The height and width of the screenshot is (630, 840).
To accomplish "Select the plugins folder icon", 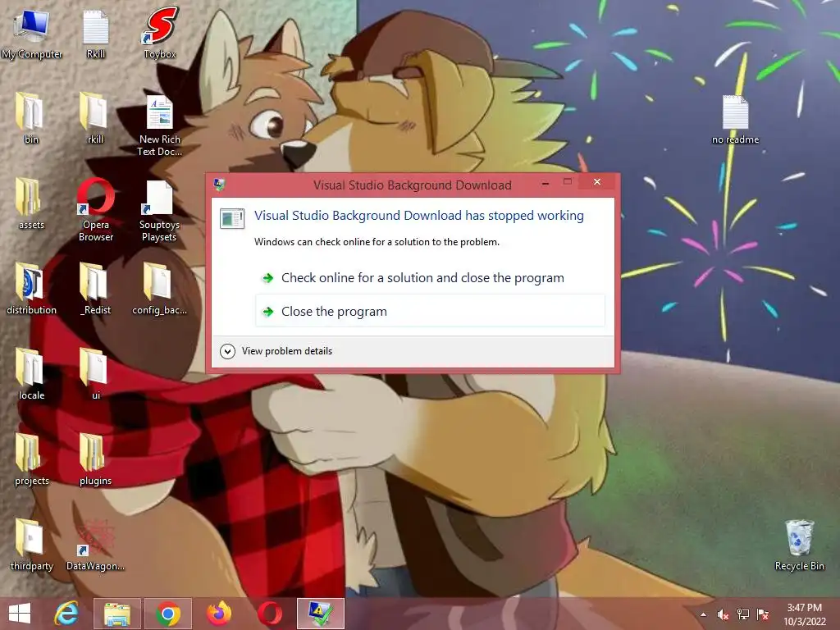I will (95, 459).
